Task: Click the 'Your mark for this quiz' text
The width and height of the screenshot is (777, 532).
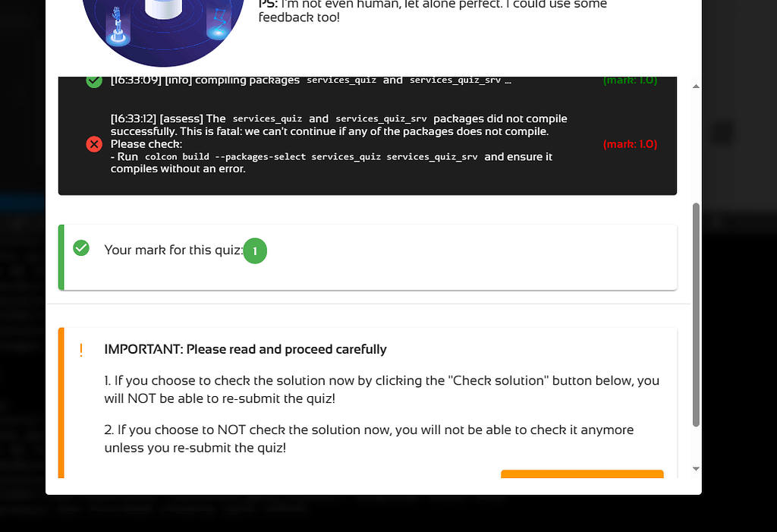Action: [x=174, y=250]
